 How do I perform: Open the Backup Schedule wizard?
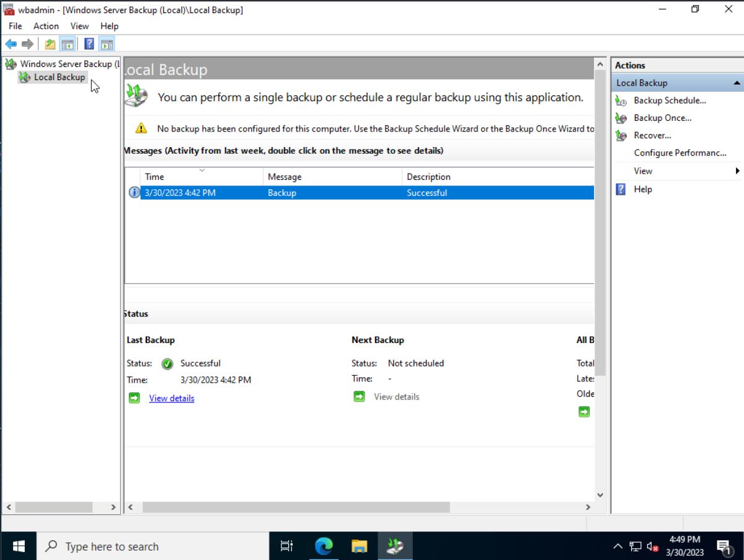tap(670, 100)
